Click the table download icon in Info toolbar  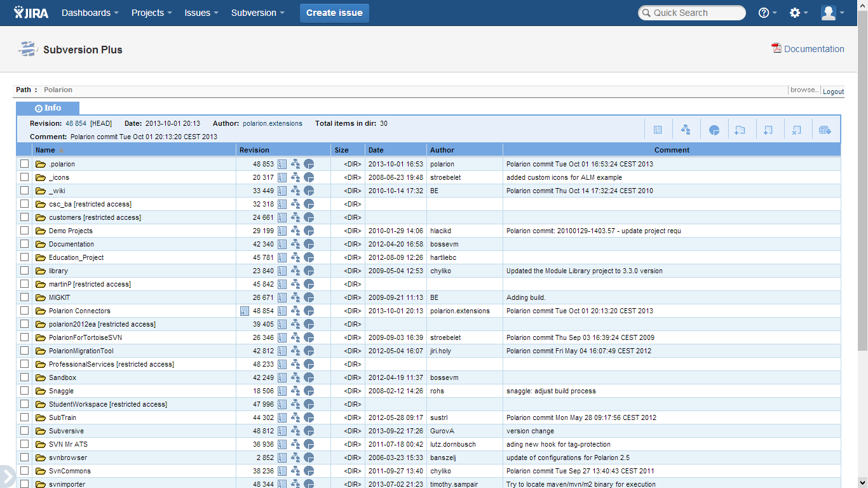tap(825, 130)
